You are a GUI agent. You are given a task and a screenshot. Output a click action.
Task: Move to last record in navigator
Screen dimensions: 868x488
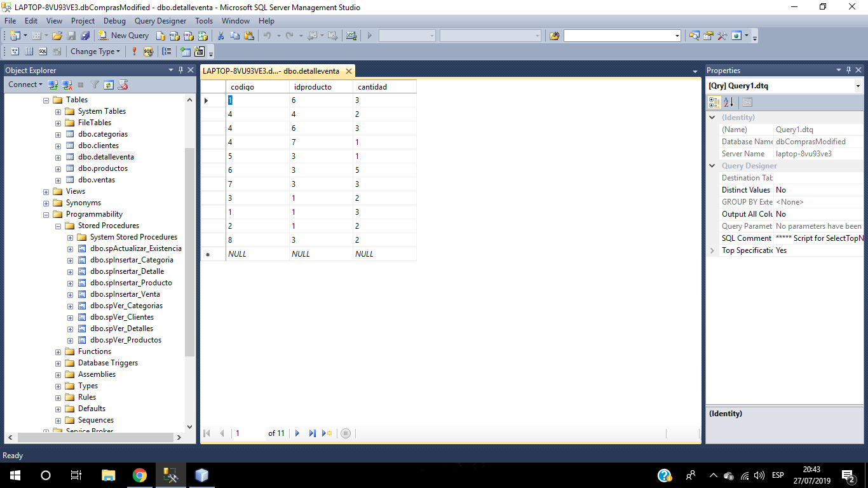pos(312,433)
